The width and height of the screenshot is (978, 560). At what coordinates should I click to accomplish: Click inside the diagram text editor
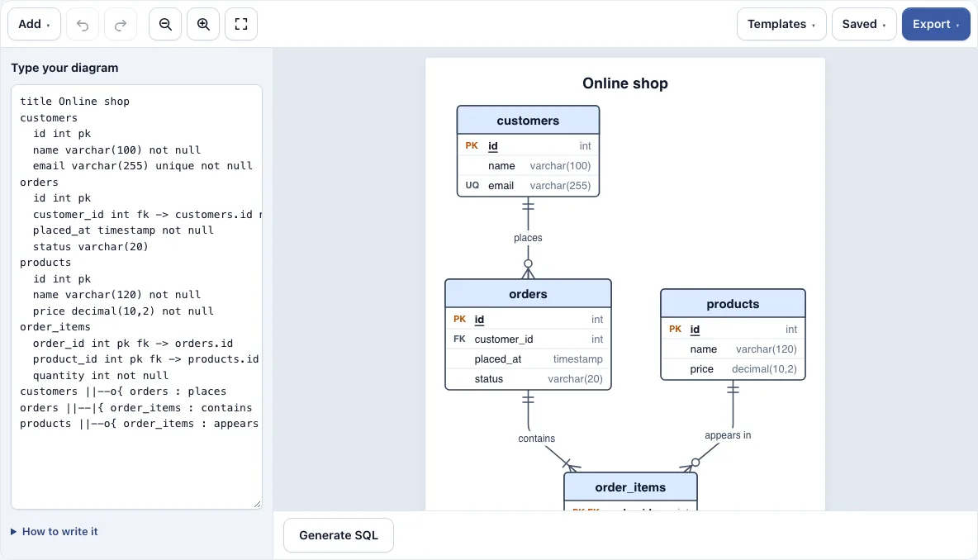click(136, 297)
